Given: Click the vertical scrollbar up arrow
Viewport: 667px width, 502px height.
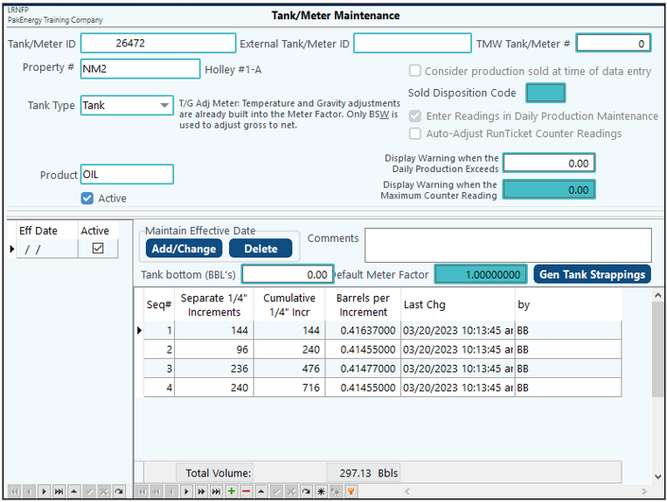Looking at the screenshot, I should tap(658, 295).
